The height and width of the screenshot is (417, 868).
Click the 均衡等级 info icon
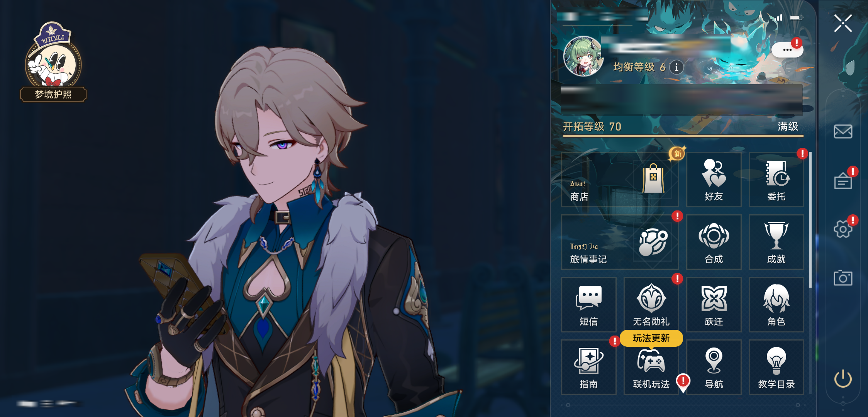pos(676,67)
